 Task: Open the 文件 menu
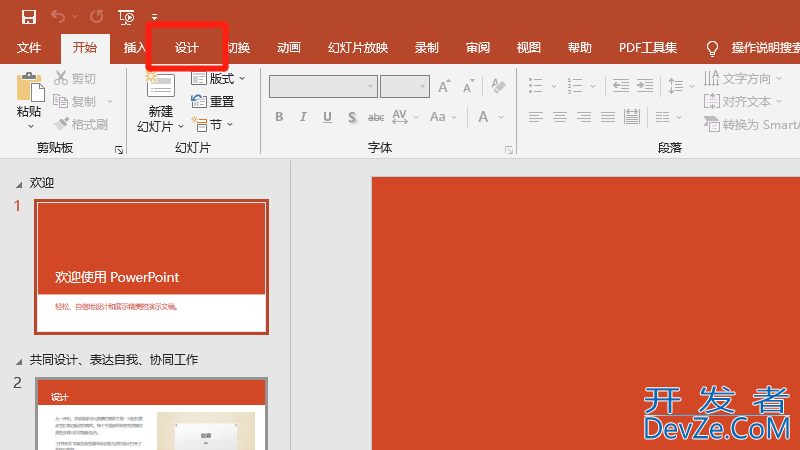click(29, 48)
